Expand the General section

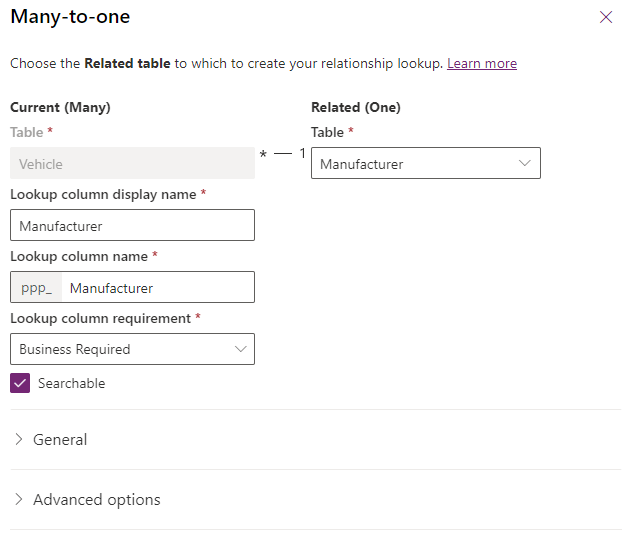(x=60, y=440)
